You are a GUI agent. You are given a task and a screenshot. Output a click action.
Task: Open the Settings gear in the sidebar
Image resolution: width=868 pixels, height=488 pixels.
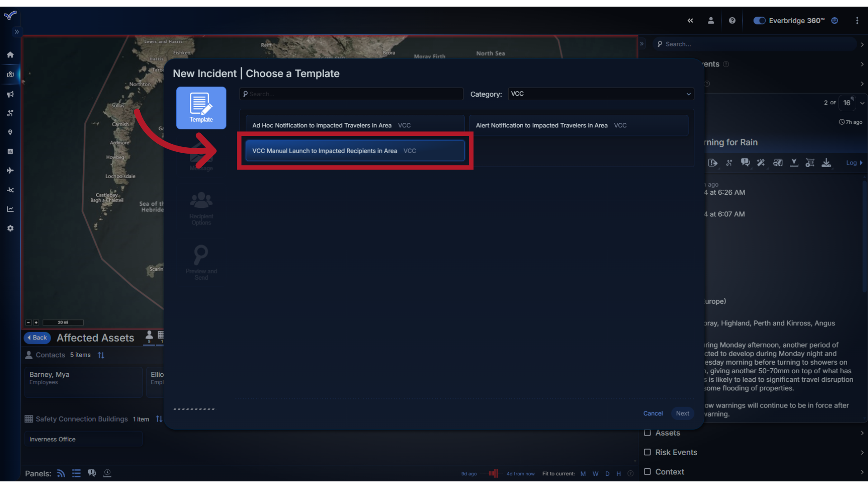pos(10,228)
